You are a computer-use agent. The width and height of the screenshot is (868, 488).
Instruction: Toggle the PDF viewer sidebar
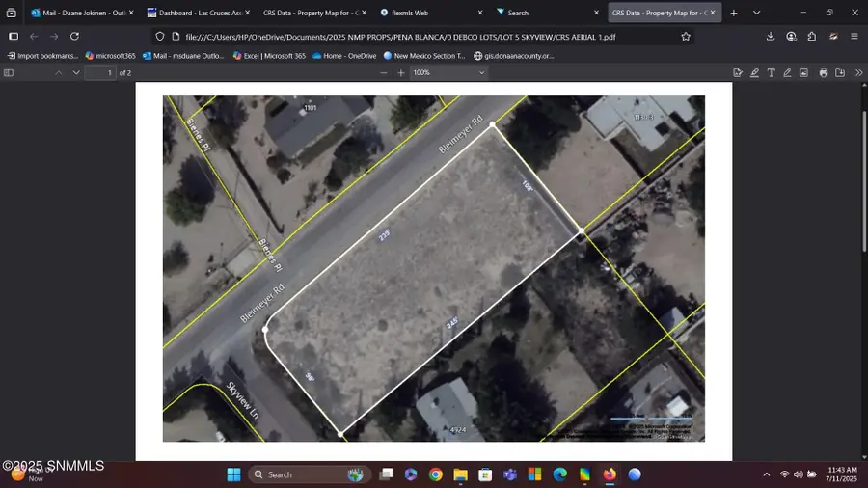point(9,73)
